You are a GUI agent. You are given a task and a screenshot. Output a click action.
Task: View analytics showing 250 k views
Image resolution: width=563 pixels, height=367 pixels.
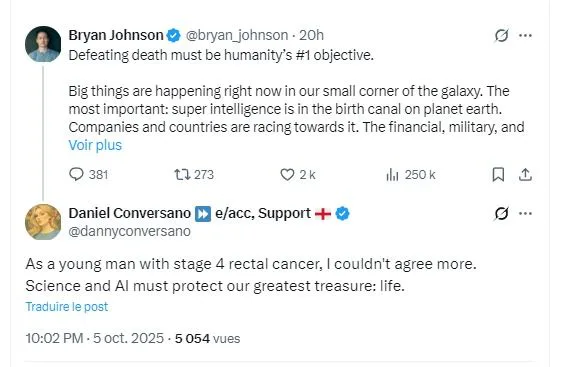[410, 175]
